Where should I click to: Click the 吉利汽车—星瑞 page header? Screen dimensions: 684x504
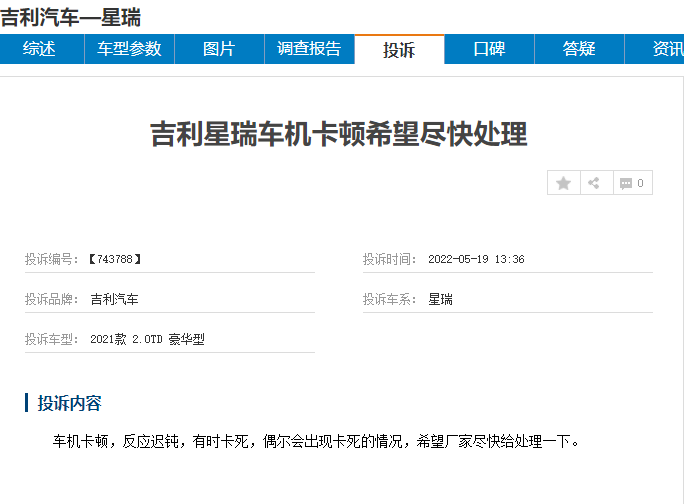coord(71,17)
